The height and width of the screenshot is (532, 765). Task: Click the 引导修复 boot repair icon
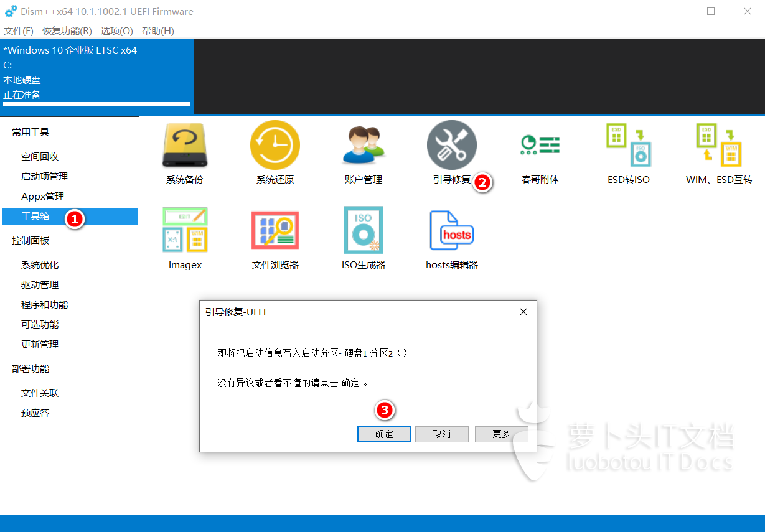[451, 146]
